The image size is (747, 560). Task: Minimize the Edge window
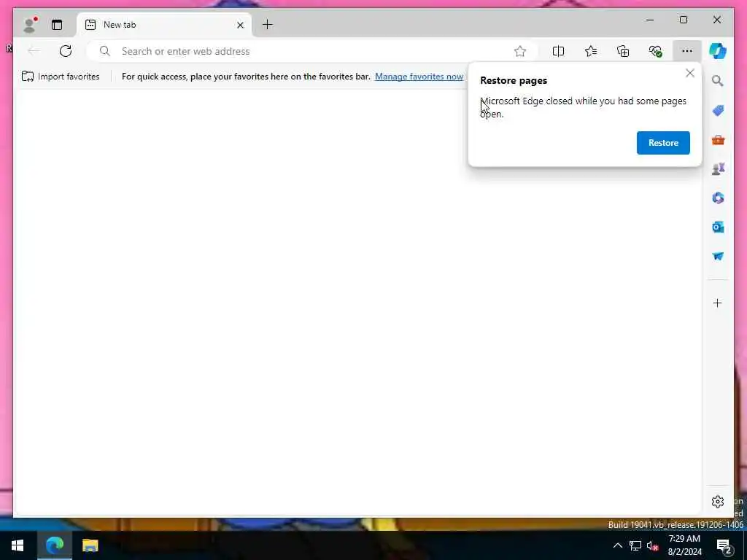click(x=650, y=20)
